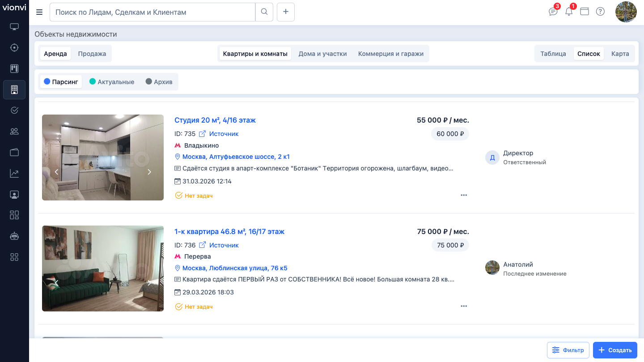
Task: Click the question mark help icon
Action: [x=600, y=12]
